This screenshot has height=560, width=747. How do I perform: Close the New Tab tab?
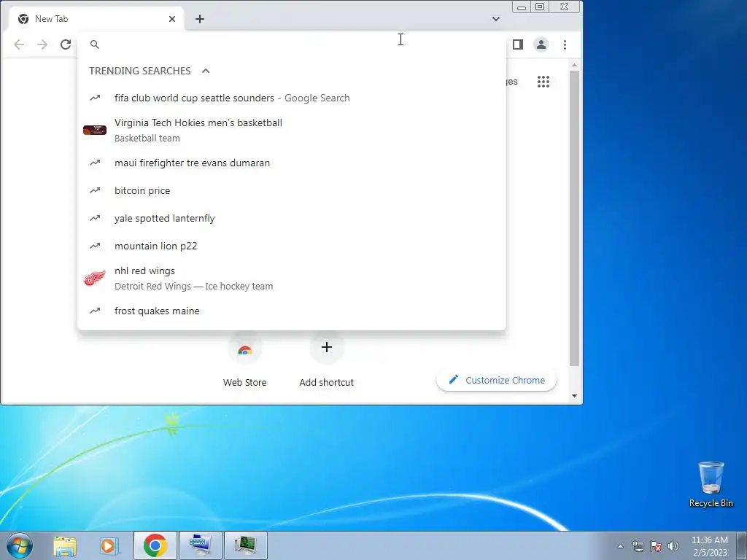[x=172, y=19]
